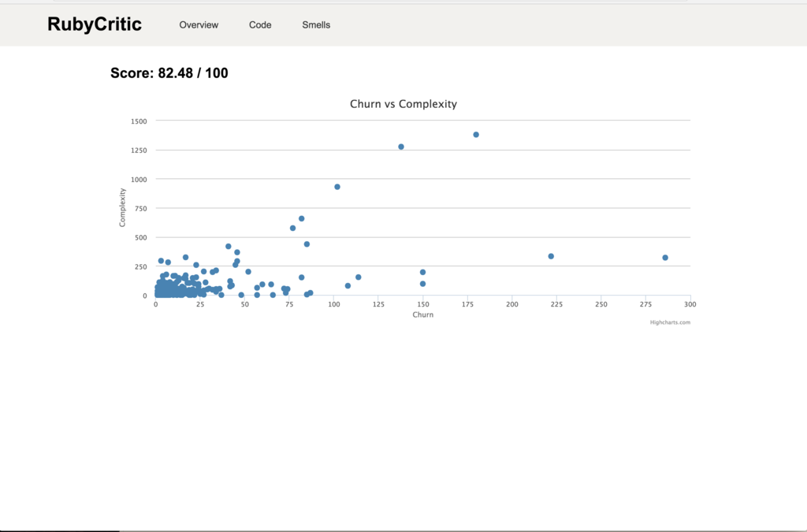Open the Highcharts.com credit link
Screen dimensions: 807x532
[x=670, y=322]
